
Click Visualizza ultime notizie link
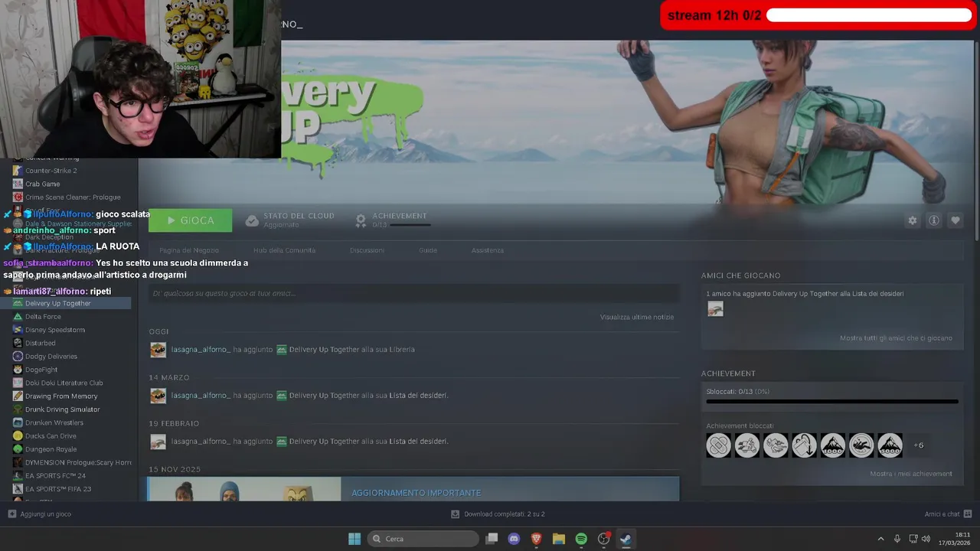(637, 317)
